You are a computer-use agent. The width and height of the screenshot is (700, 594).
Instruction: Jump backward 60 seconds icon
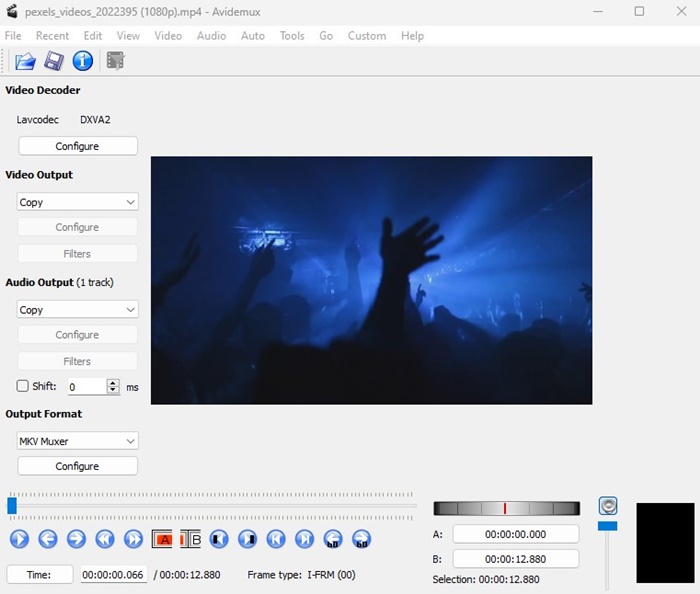click(x=333, y=539)
